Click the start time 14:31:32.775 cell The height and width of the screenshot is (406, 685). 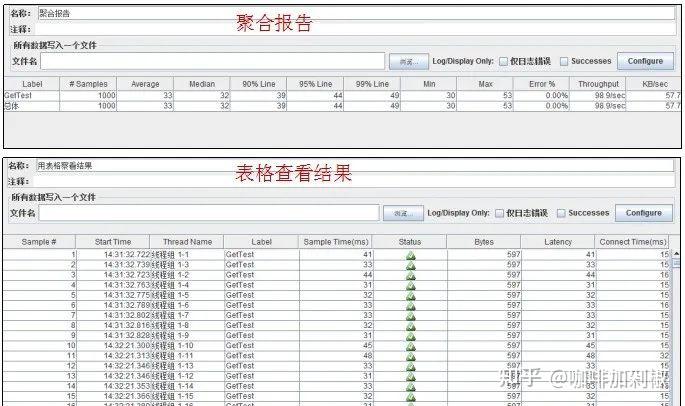[114, 295]
